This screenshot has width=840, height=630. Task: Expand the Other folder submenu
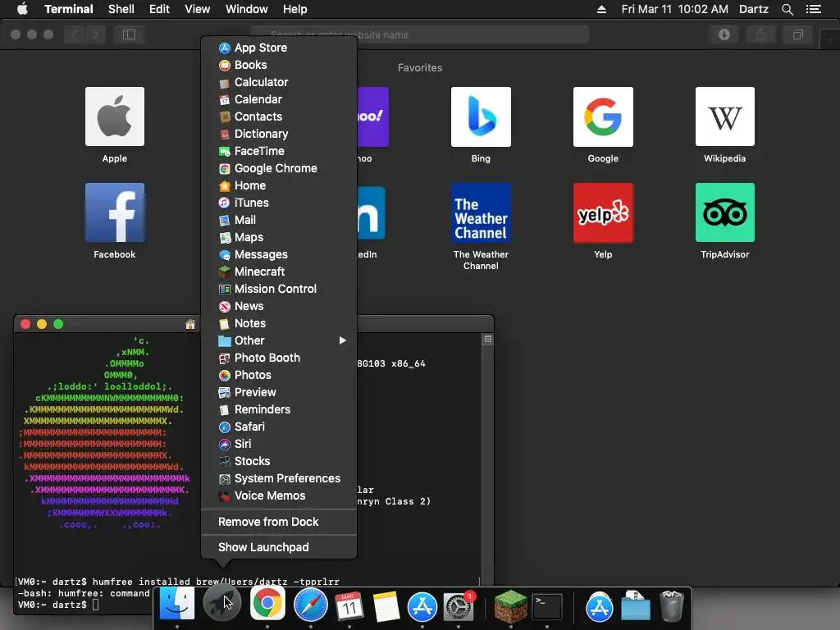point(279,340)
